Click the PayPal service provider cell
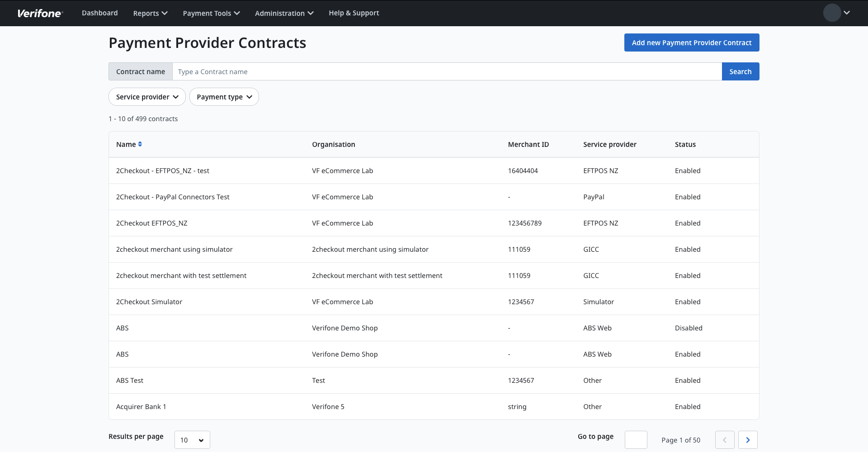This screenshot has height=452, width=868. (594, 197)
